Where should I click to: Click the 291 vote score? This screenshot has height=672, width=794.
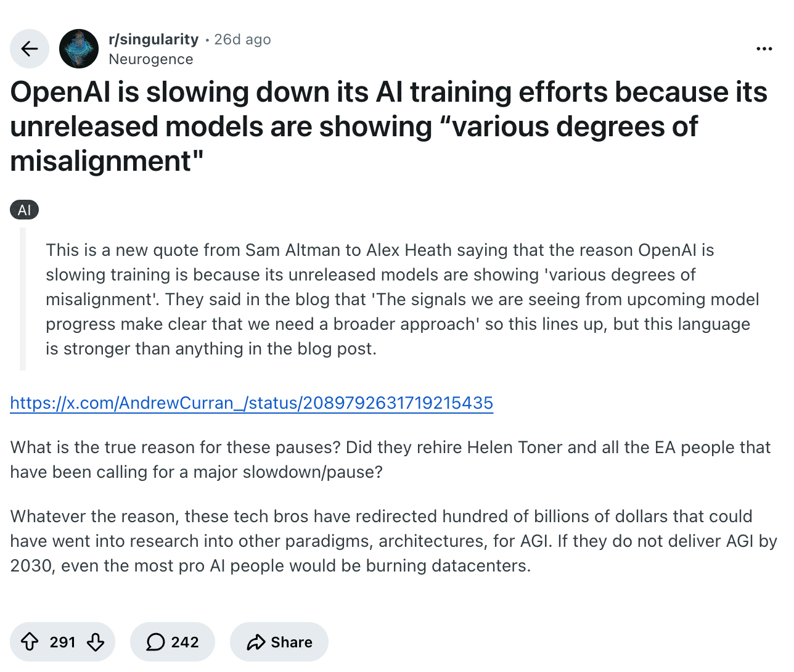(x=63, y=642)
